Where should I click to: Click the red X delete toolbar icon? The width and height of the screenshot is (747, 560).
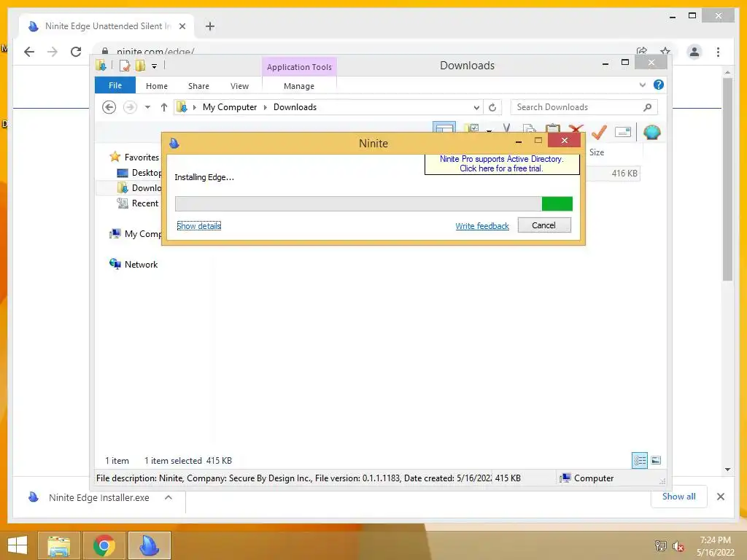[576, 128]
